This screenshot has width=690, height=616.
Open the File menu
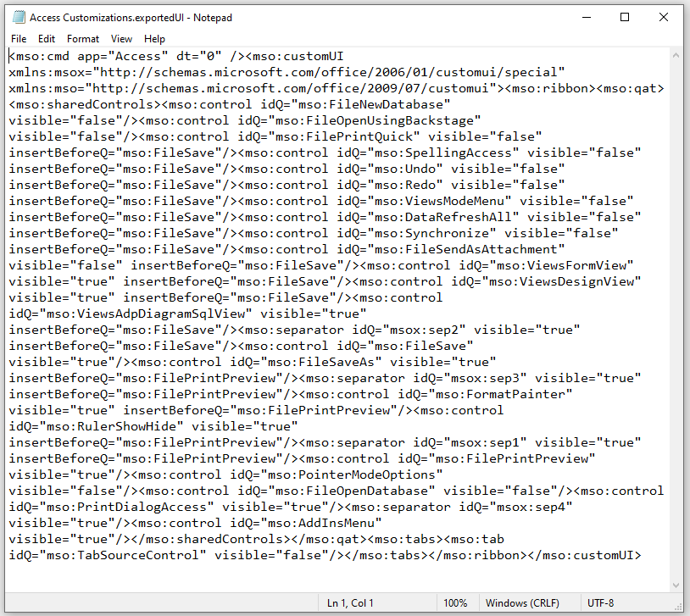point(19,39)
